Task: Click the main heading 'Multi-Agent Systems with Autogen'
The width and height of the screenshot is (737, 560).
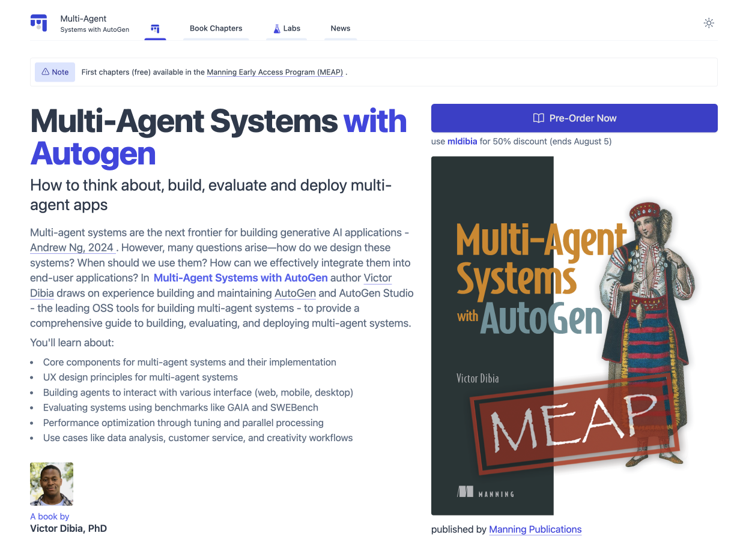Action: pyautogui.click(x=219, y=137)
